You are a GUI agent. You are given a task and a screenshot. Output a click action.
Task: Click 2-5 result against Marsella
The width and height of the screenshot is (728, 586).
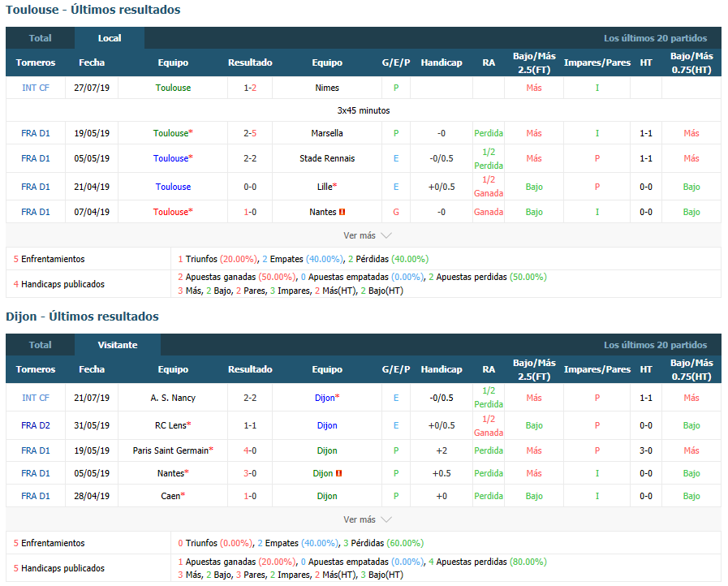(x=250, y=133)
